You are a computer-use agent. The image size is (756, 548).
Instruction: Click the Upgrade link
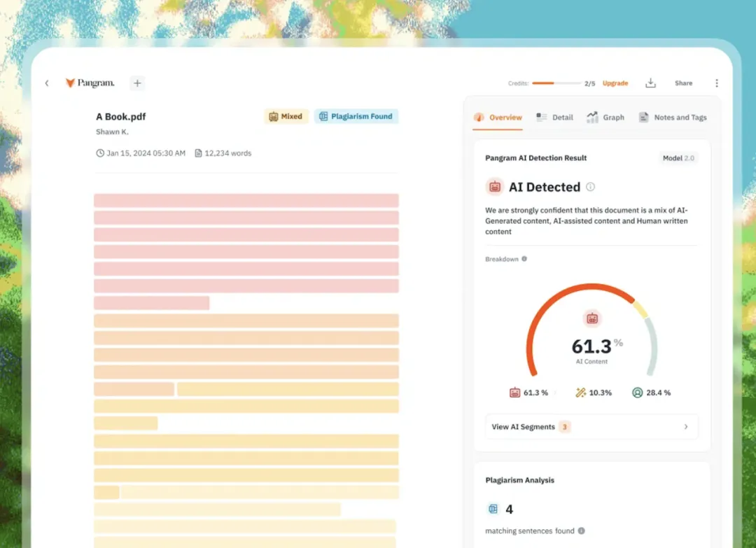pyautogui.click(x=615, y=83)
